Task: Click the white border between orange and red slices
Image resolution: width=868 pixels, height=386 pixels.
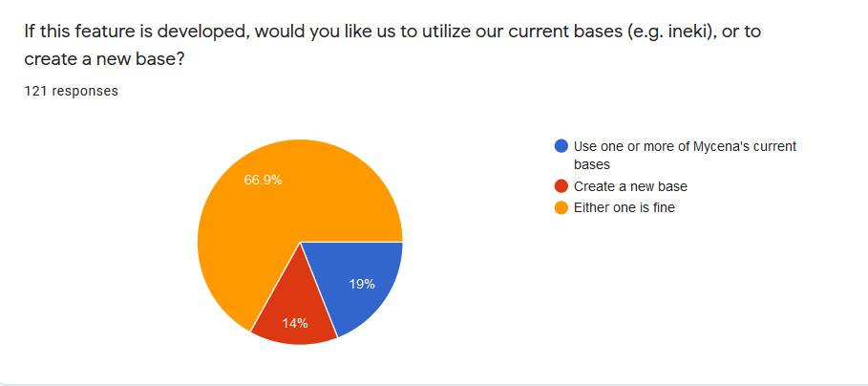Action: coord(275,288)
